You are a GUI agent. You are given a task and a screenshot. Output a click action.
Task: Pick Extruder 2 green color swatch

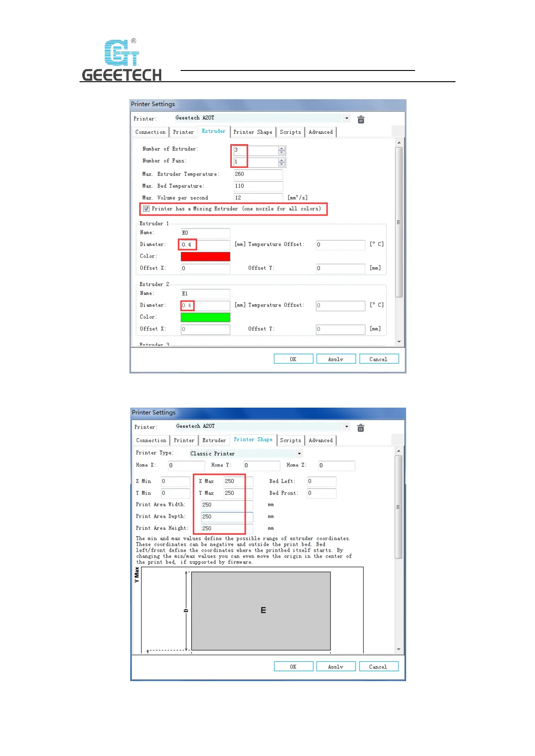click(205, 317)
